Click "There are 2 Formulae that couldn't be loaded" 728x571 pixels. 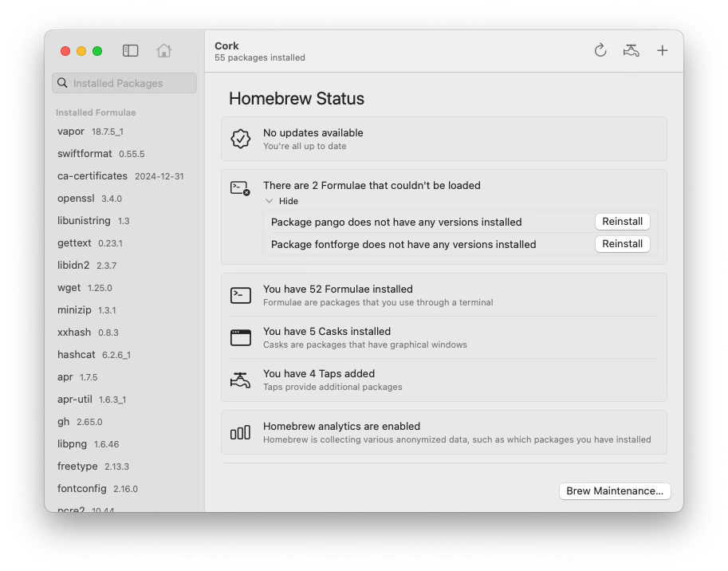click(372, 185)
